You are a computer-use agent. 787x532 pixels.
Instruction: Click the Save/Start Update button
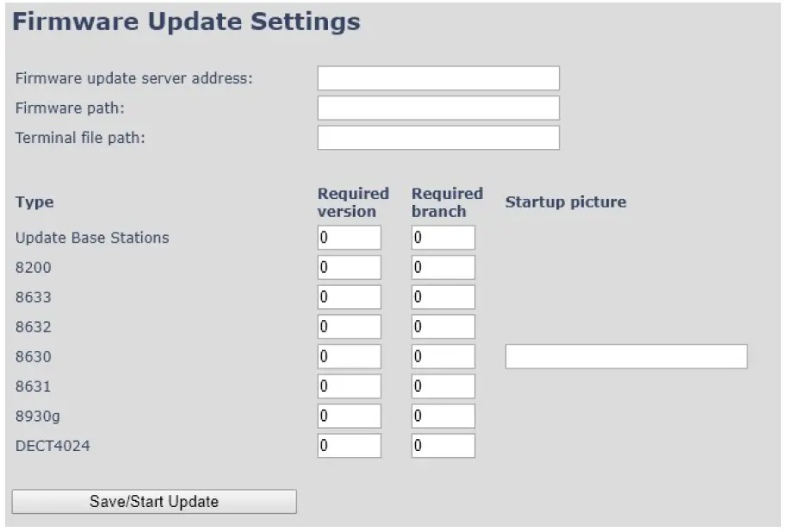coord(153,501)
